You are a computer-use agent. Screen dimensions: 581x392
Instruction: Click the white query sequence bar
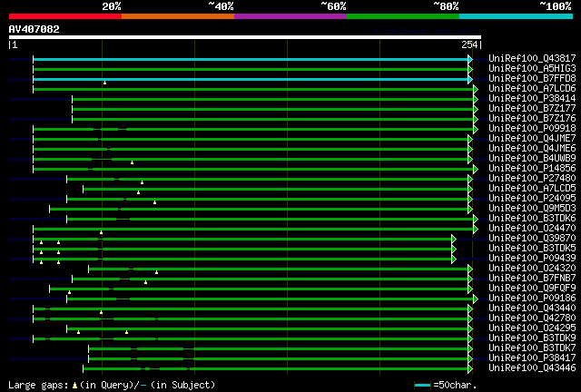tap(245, 37)
